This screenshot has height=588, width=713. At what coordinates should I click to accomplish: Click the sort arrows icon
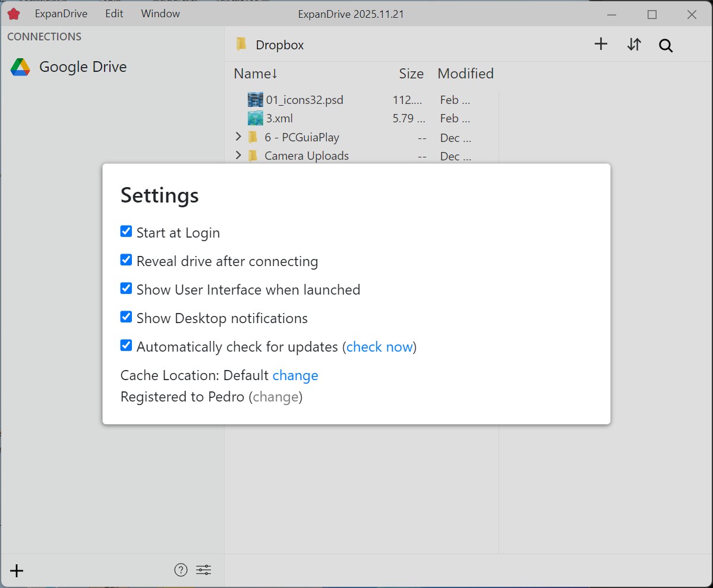click(x=634, y=45)
